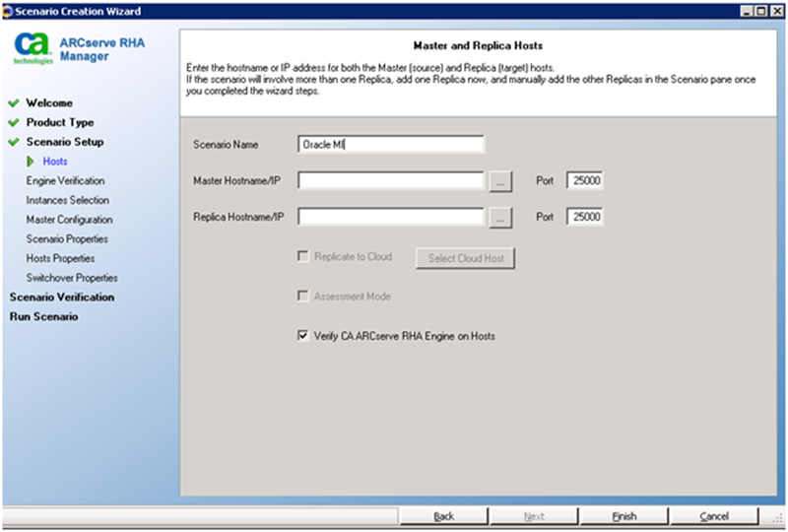Click the Replica host Port field
This screenshot has width=788, height=532.
tap(585, 217)
